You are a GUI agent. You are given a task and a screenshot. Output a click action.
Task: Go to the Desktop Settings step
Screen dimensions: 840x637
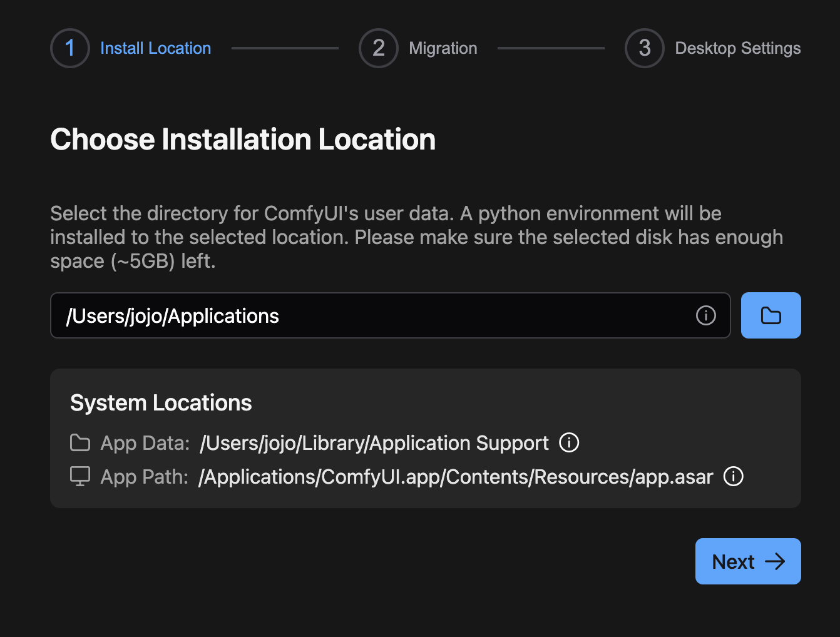click(x=713, y=48)
